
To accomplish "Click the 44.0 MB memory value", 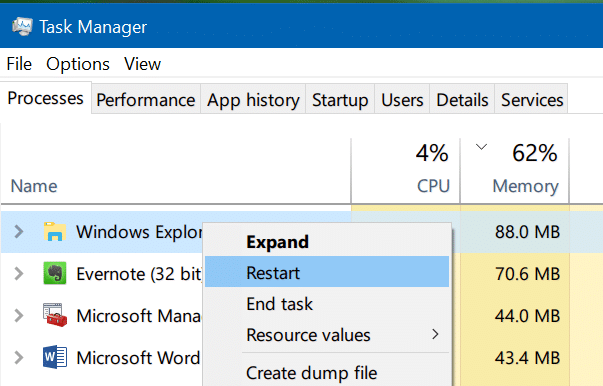I will 527,316.
